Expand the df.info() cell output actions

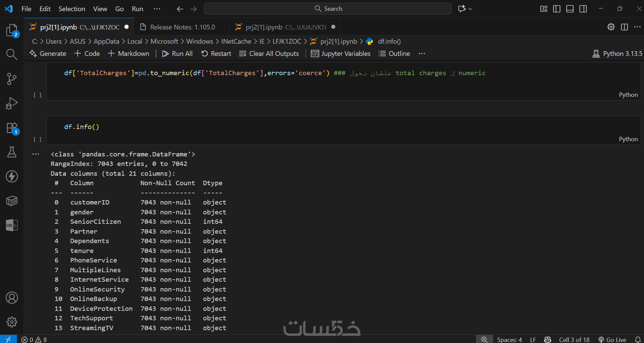pos(36,154)
